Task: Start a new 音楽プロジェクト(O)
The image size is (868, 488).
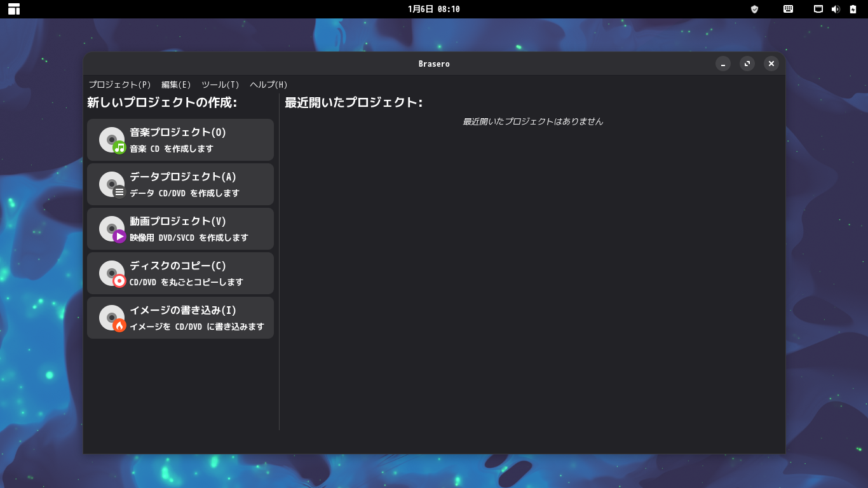Action: pyautogui.click(x=180, y=140)
